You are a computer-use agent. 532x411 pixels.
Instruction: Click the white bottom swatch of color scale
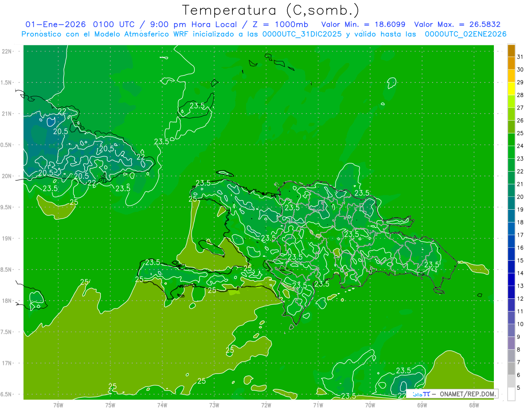[511, 394]
